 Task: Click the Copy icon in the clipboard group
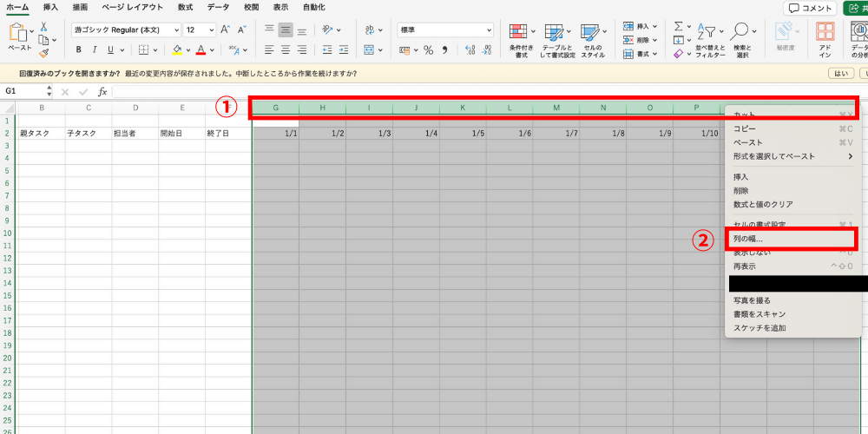click(43, 40)
